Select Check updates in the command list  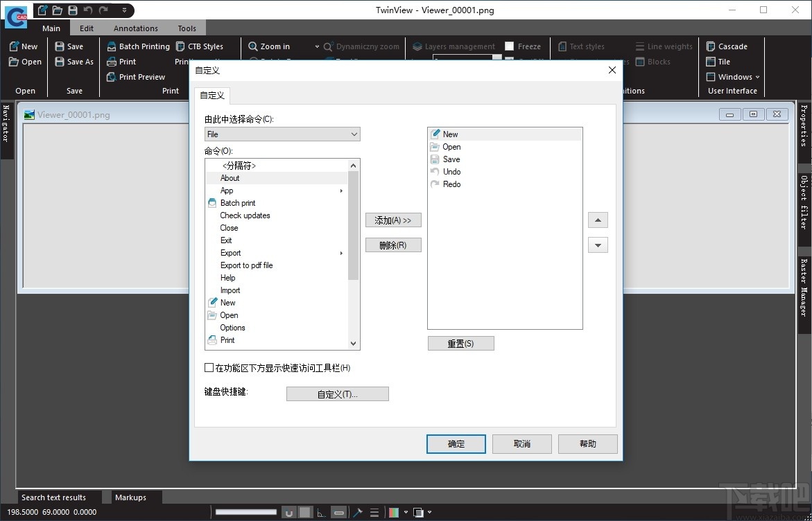(x=245, y=215)
